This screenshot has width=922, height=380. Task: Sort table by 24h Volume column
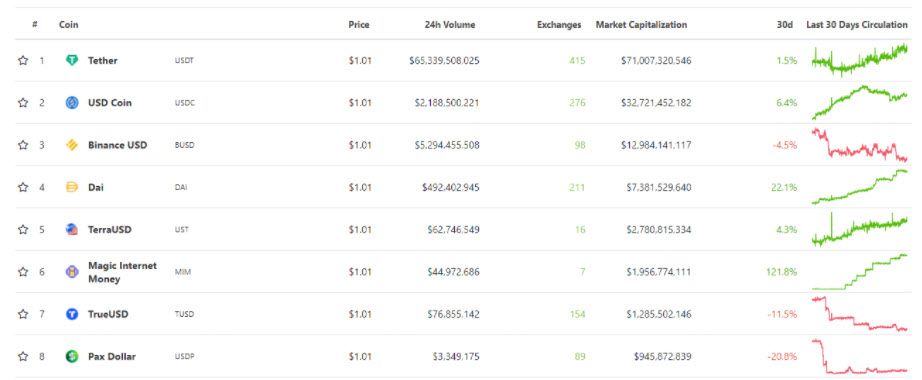(x=450, y=25)
